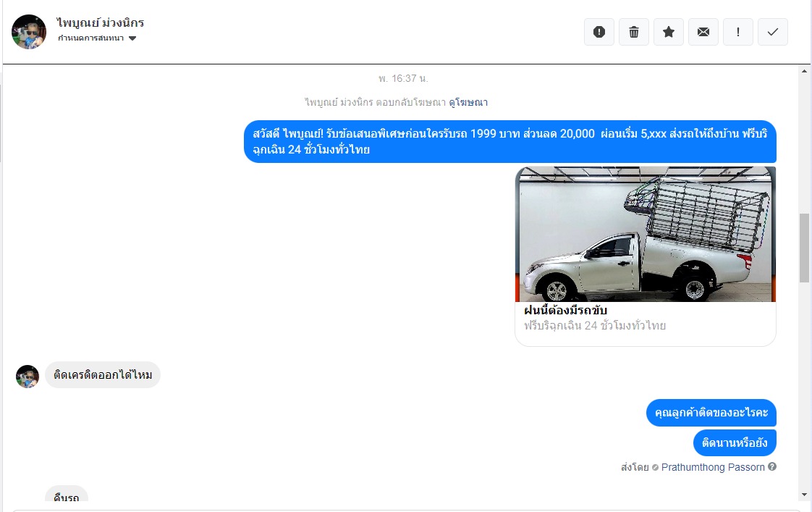Open the ดูโฆษณา link
This screenshot has height=512, width=812.
pyautogui.click(x=468, y=103)
